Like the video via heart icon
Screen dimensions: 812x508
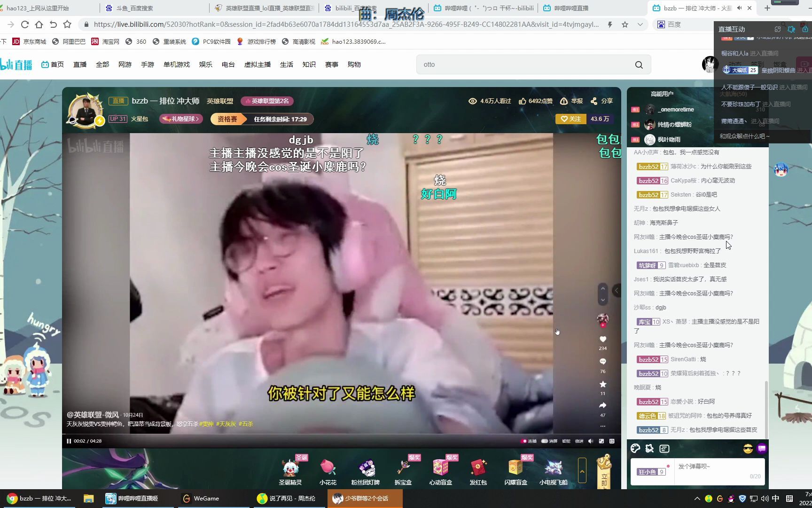click(603, 339)
